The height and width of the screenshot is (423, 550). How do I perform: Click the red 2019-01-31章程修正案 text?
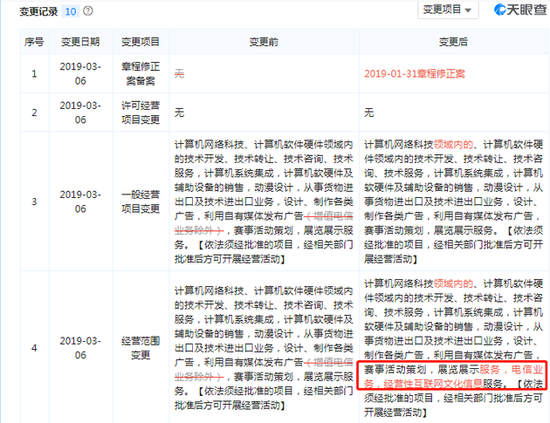pos(415,74)
